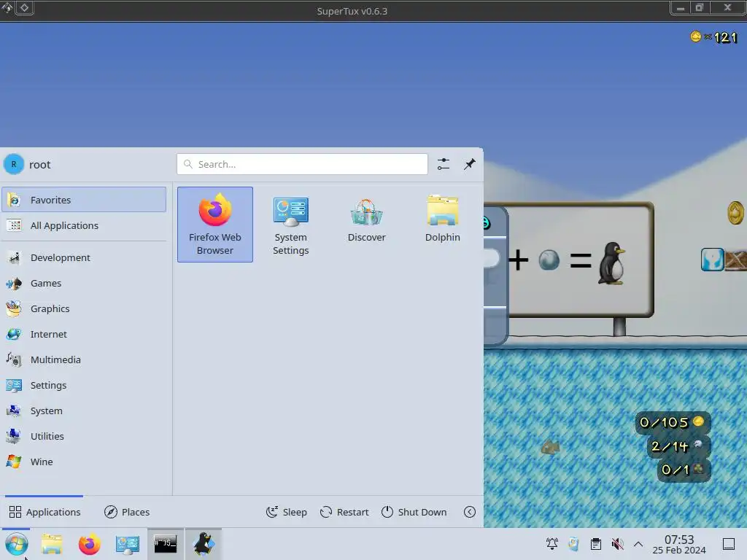Open System Settings from the taskbar

[128, 544]
